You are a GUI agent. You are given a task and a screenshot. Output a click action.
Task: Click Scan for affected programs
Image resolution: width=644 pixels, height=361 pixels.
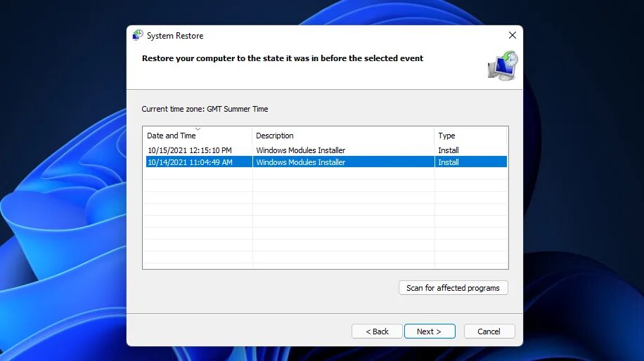(x=453, y=287)
